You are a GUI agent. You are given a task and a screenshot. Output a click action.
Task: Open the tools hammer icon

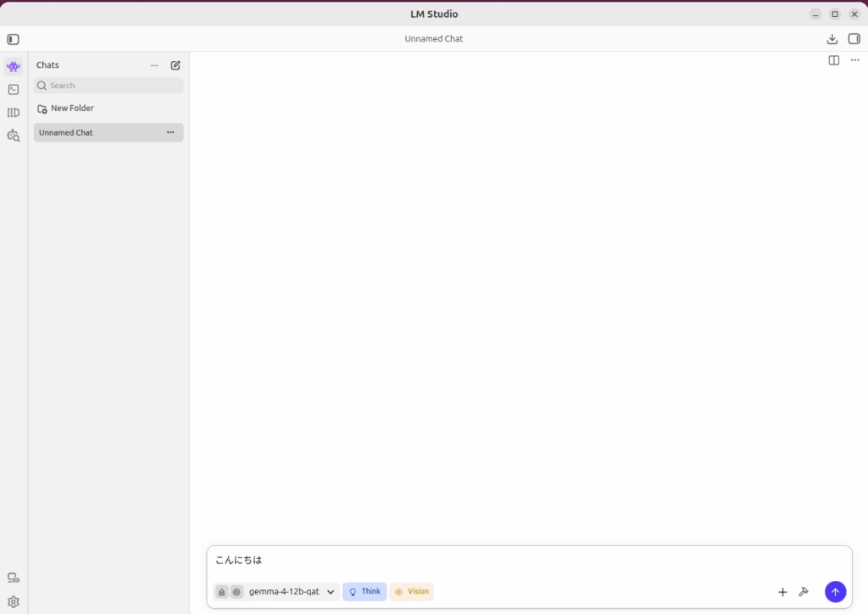pyautogui.click(x=804, y=592)
